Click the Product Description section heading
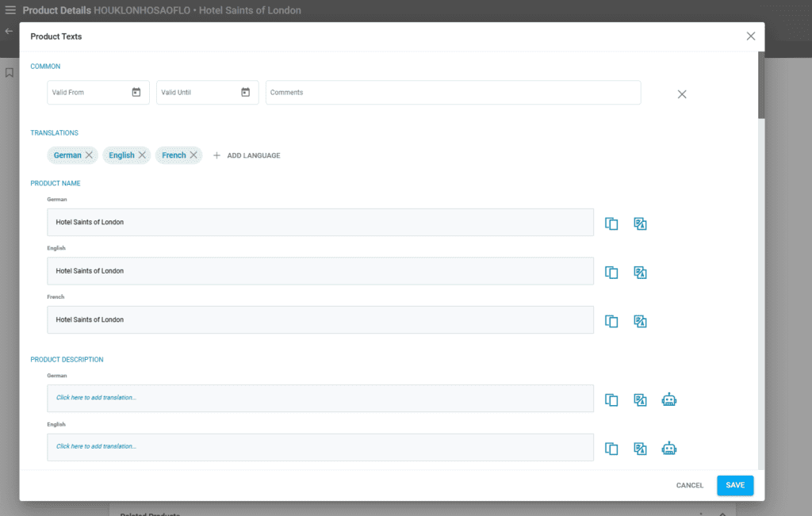 point(67,359)
